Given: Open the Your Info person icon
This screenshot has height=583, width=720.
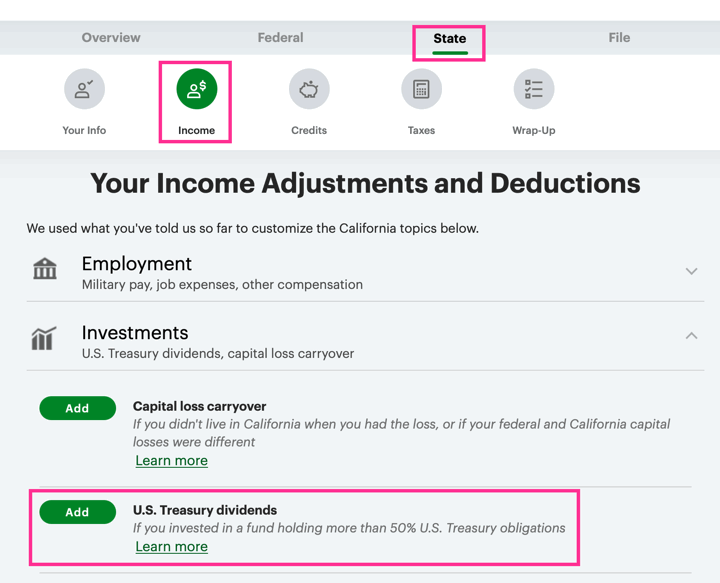Looking at the screenshot, I should [x=84, y=90].
